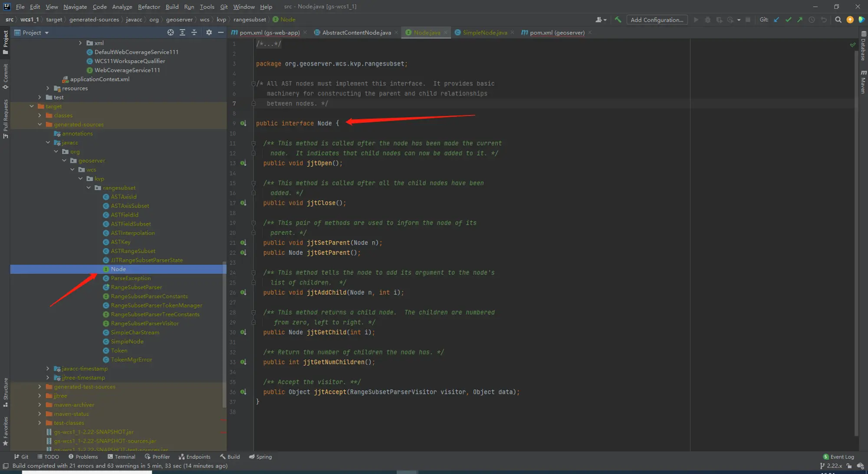Hide the Project tool window

click(x=220, y=33)
